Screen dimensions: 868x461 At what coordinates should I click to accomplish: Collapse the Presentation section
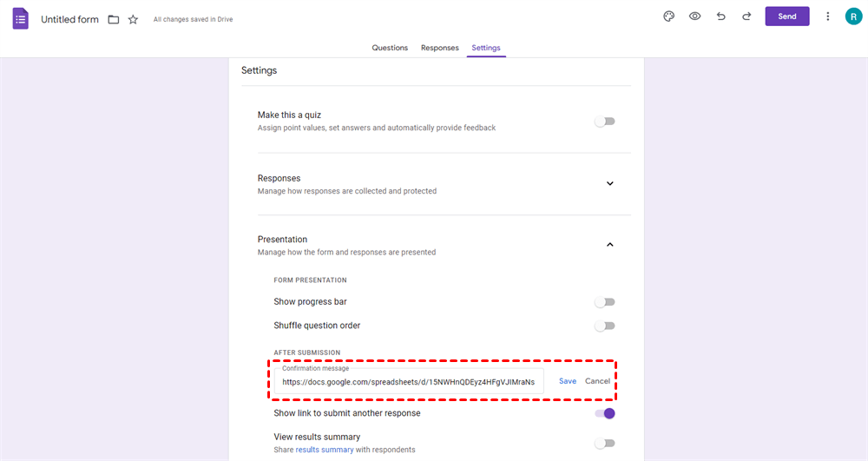[x=609, y=245]
